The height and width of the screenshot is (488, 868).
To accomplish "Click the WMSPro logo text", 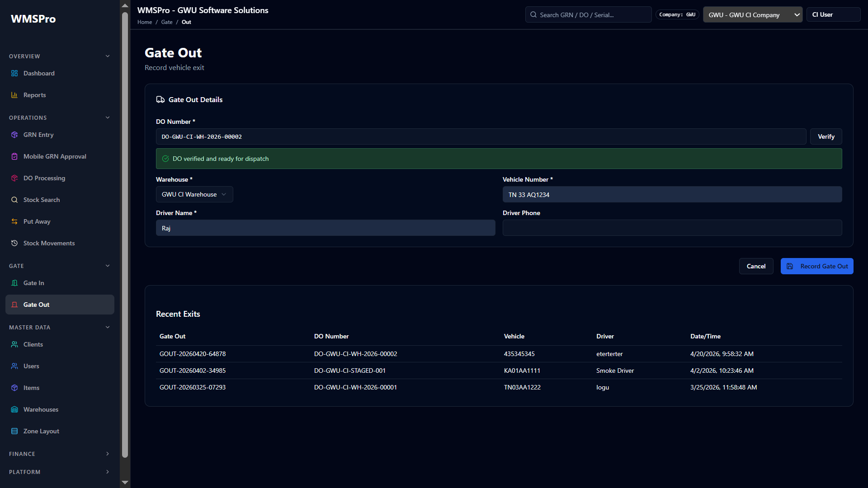I will (x=33, y=19).
